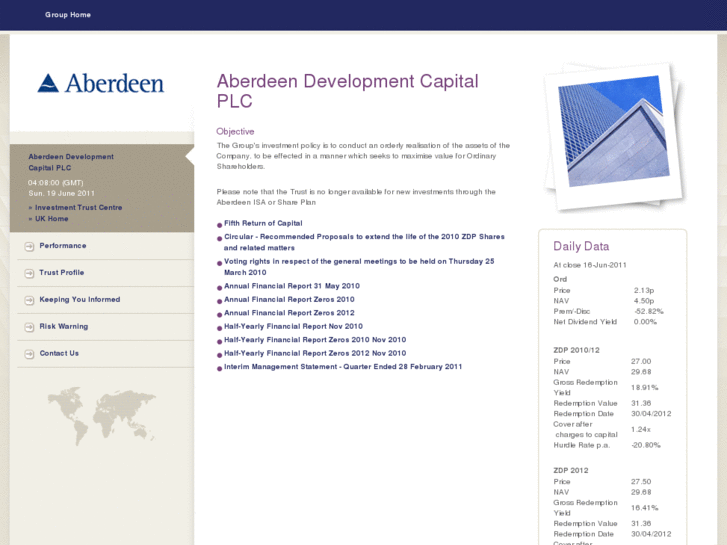Click the Daily Data heading
This screenshot has height=545, width=727.
(x=581, y=246)
